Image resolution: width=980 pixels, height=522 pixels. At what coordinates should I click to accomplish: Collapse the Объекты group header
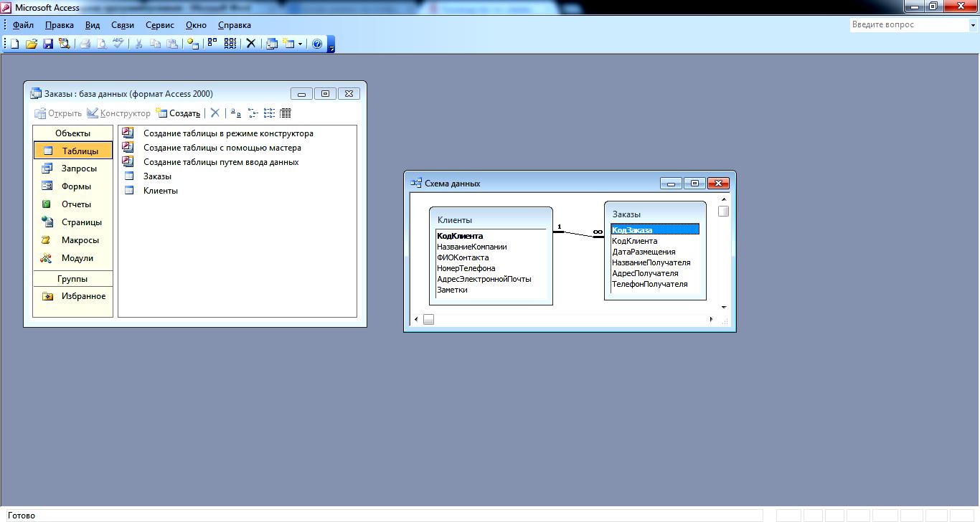point(72,133)
